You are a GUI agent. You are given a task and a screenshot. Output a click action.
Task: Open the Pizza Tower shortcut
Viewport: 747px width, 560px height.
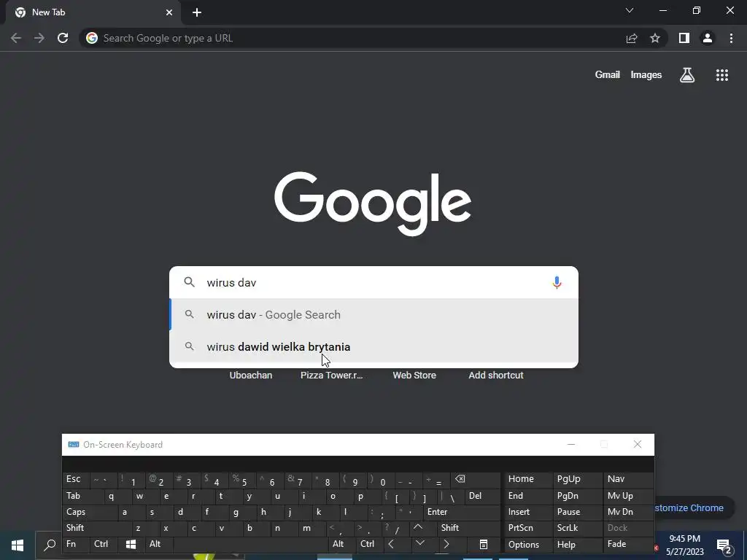click(x=332, y=376)
